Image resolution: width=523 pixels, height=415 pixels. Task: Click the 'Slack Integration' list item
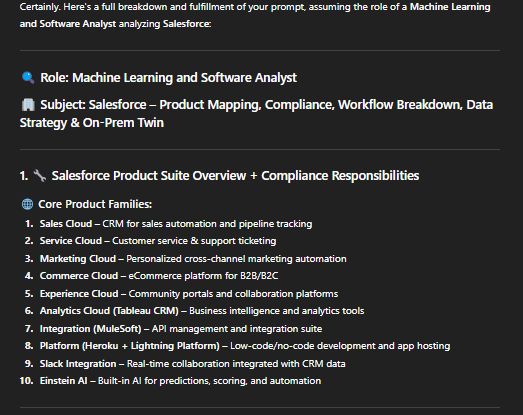click(x=192, y=364)
